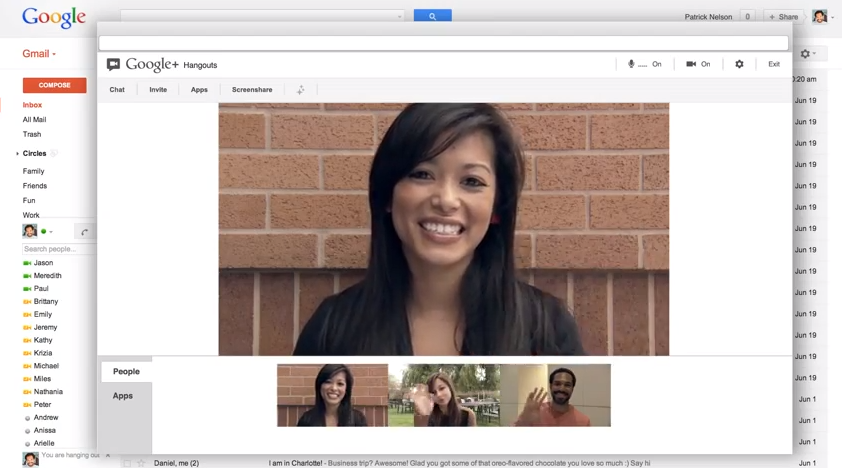
Task: Click the Google search input field
Action: coord(262,16)
